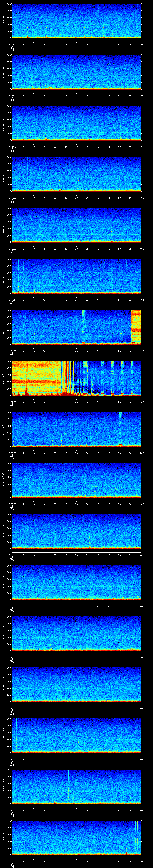Select the spectrogram plot for 6:26:00

pyautogui.click(x=77, y=634)
